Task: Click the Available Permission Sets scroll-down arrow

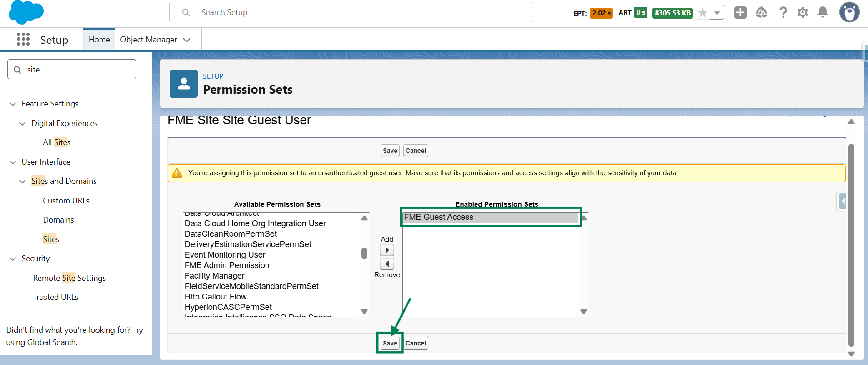Action: pos(364,312)
